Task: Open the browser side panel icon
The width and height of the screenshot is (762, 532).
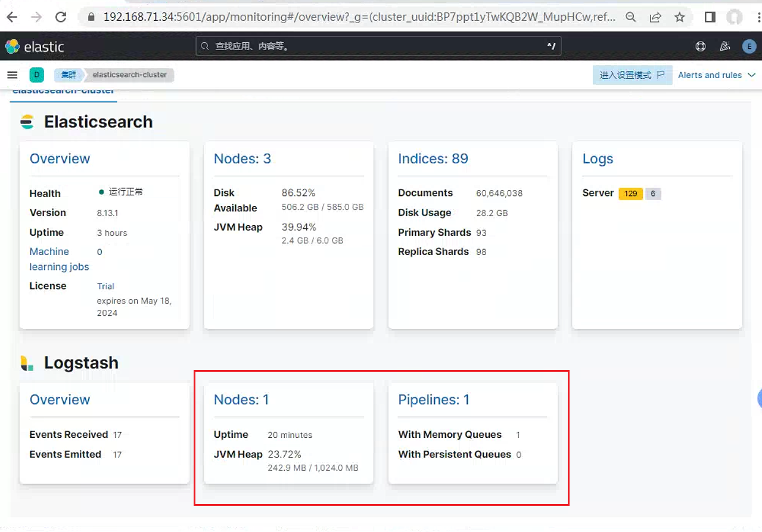Action: pos(710,17)
